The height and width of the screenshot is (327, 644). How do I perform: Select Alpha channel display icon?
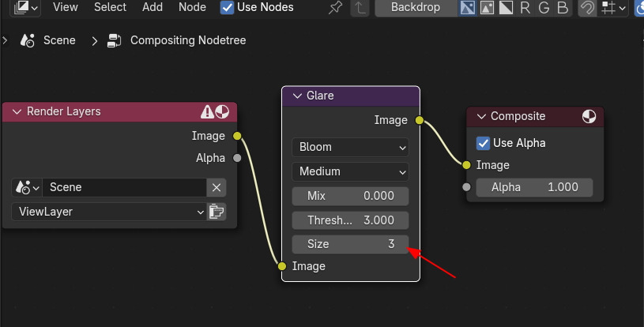coord(506,7)
